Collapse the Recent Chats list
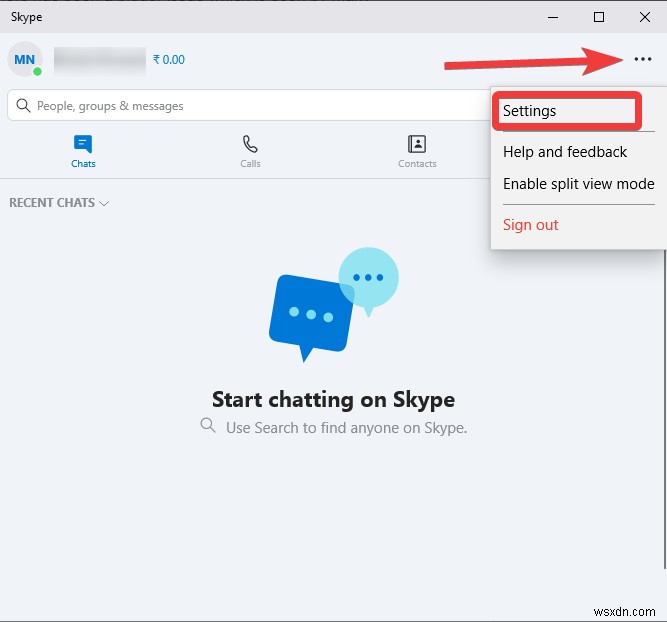The width and height of the screenshot is (667, 622). click(x=59, y=203)
